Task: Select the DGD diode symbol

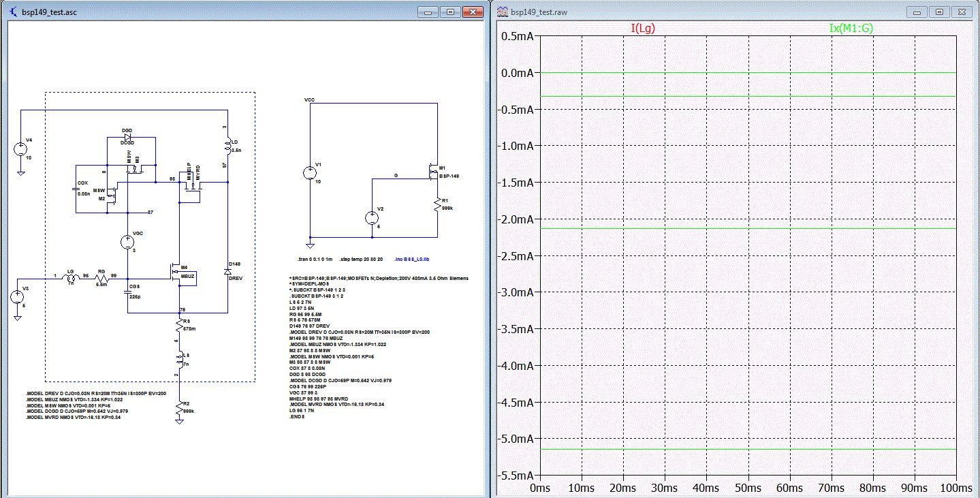Action: click(x=127, y=136)
